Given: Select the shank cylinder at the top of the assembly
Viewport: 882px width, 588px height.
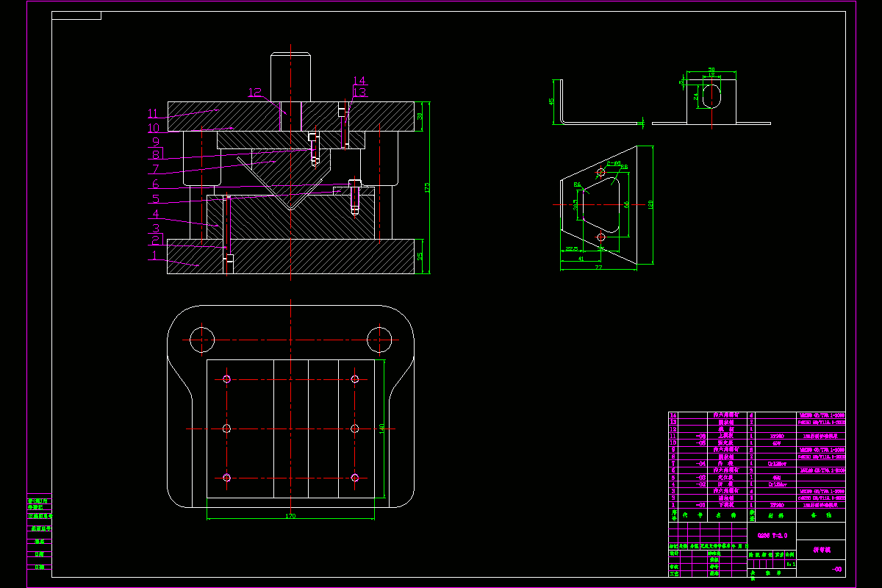Looking at the screenshot, I should pyautogui.click(x=290, y=76).
